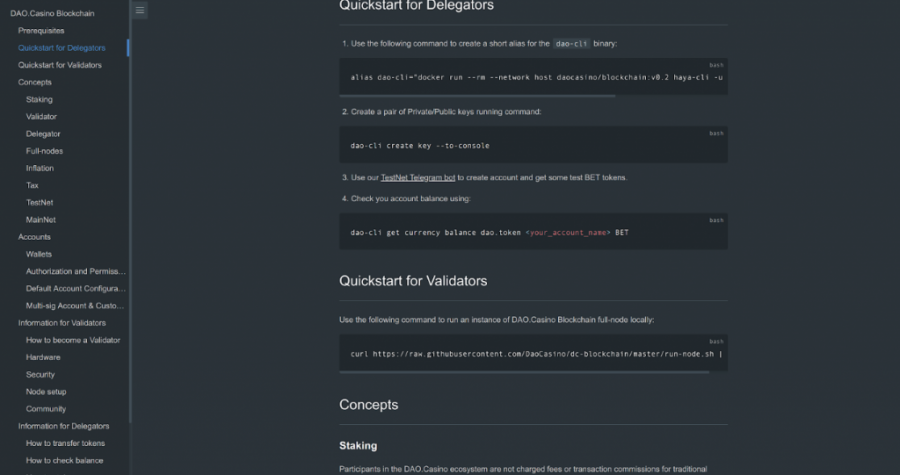This screenshot has width=900, height=475.
Task: Open Tax entry in sidebar
Action: [32, 185]
